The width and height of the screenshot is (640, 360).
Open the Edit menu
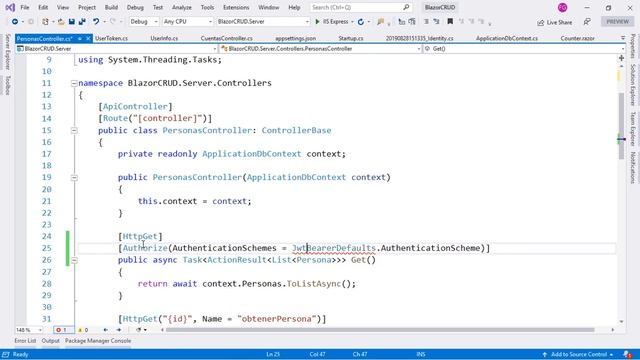tap(43, 7)
